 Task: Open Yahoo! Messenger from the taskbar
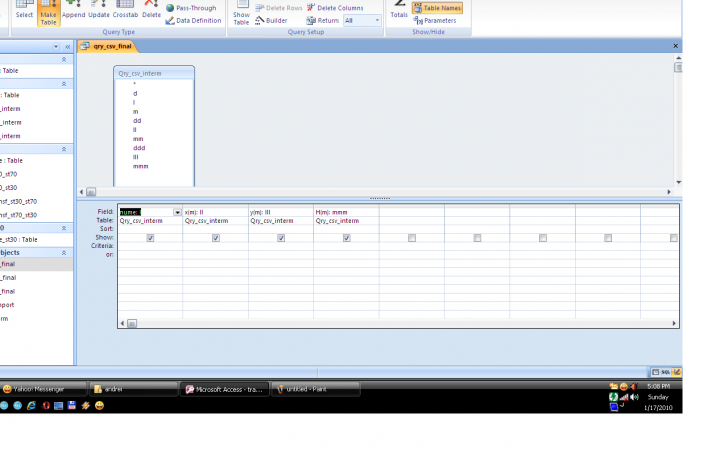coord(44,389)
